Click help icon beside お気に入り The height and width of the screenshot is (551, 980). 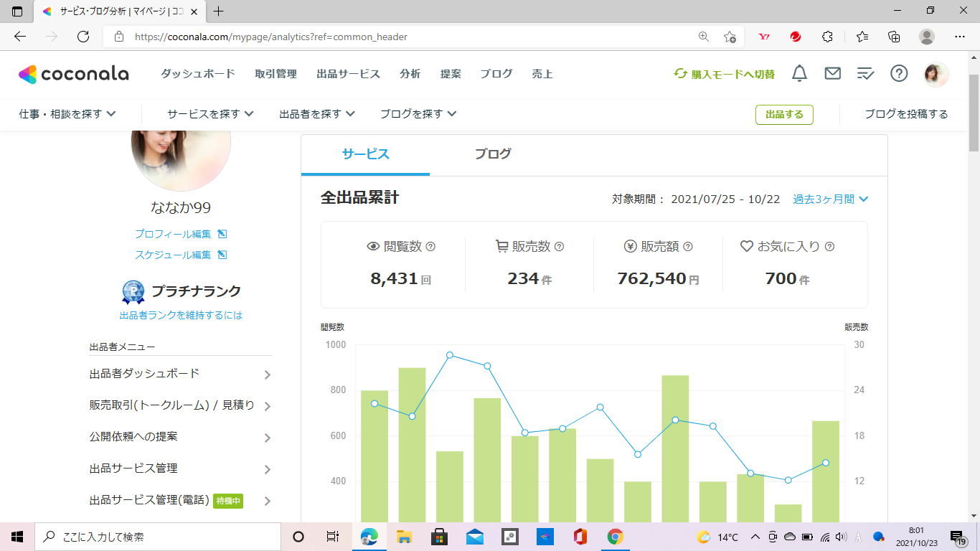pyautogui.click(x=829, y=247)
